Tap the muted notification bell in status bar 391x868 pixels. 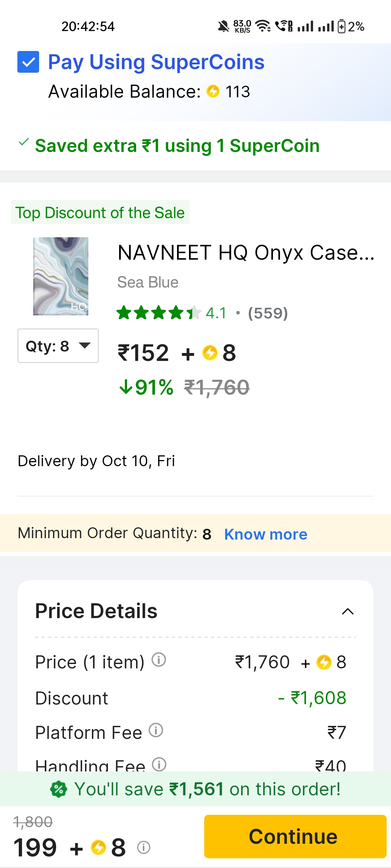(224, 26)
